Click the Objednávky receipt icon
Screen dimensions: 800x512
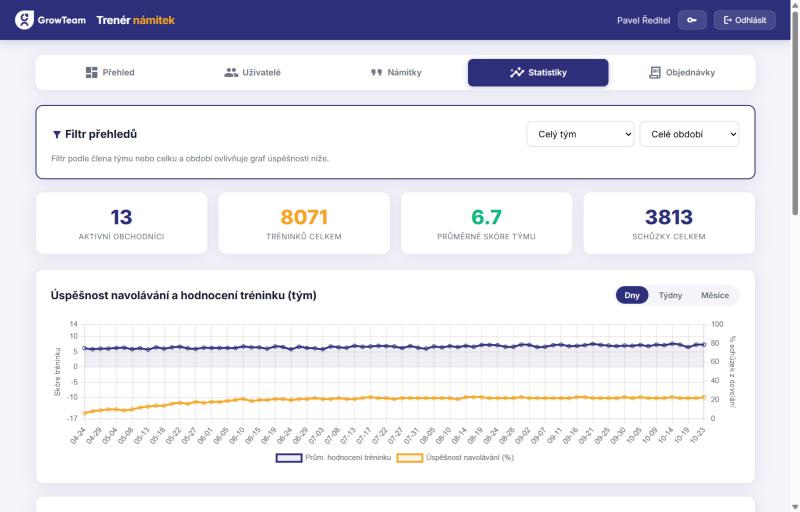click(x=655, y=72)
